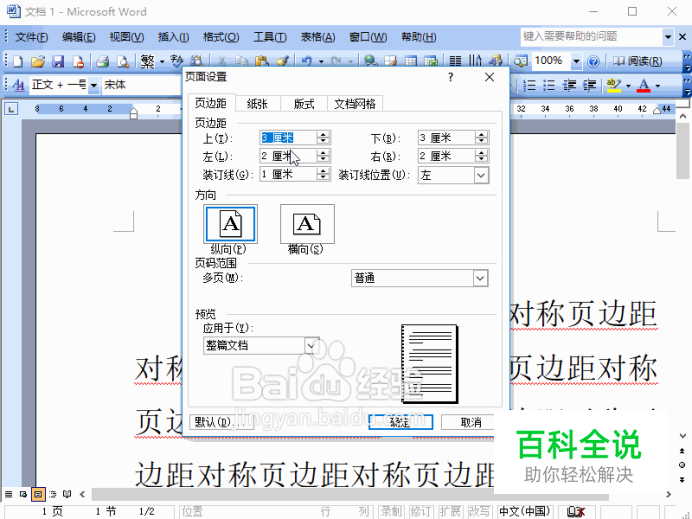Open the zoom 100% dropdown arrow
The width and height of the screenshot is (692, 519).
(x=576, y=61)
